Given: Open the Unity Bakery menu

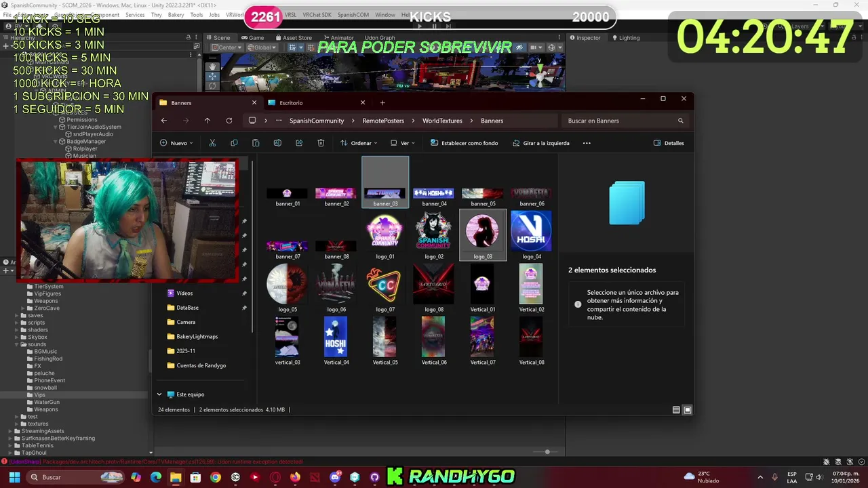Looking at the screenshot, I should click(176, 15).
